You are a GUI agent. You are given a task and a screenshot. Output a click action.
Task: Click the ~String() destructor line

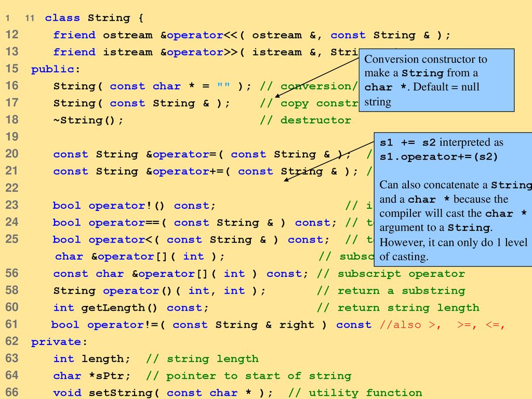(88, 120)
